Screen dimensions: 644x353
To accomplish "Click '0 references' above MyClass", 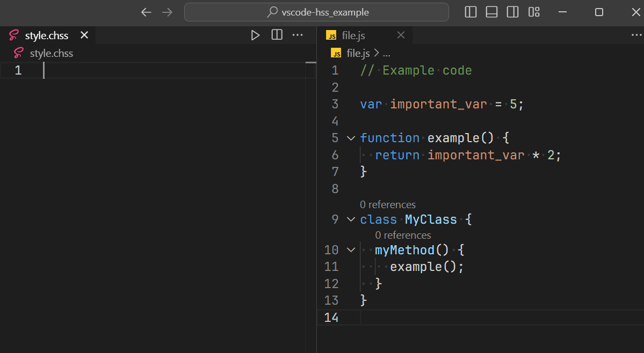I will 388,204.
